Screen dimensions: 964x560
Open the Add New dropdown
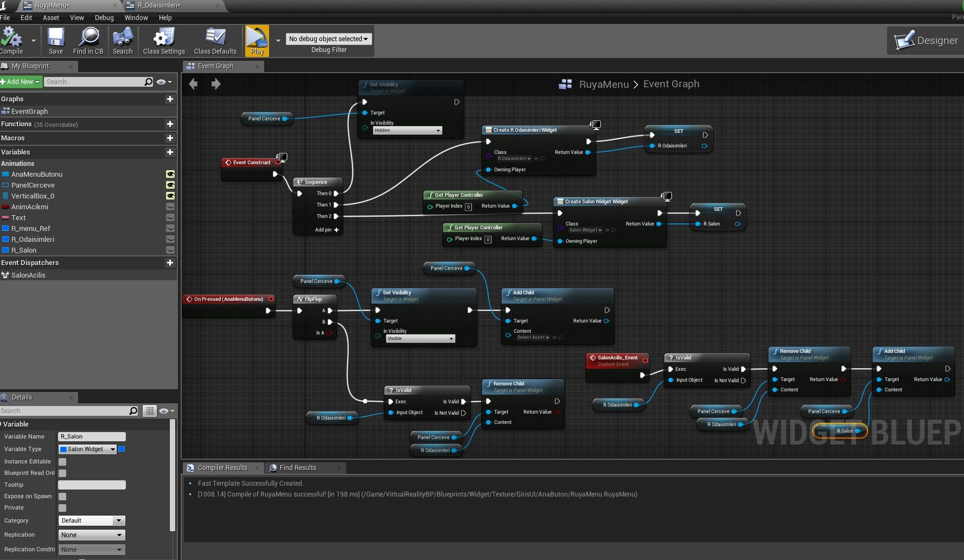(21, 82)
